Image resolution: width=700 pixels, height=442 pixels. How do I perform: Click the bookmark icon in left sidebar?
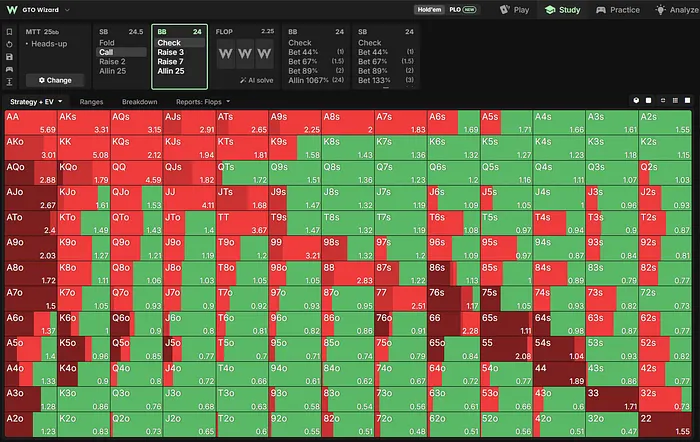pyautogui.click(x=9, y=32)
